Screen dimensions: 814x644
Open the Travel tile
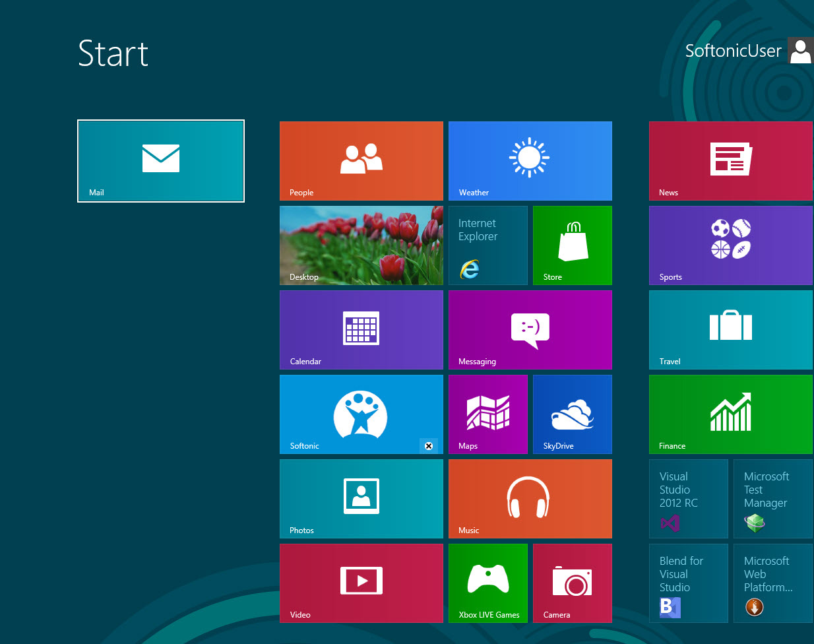point(731,330)
